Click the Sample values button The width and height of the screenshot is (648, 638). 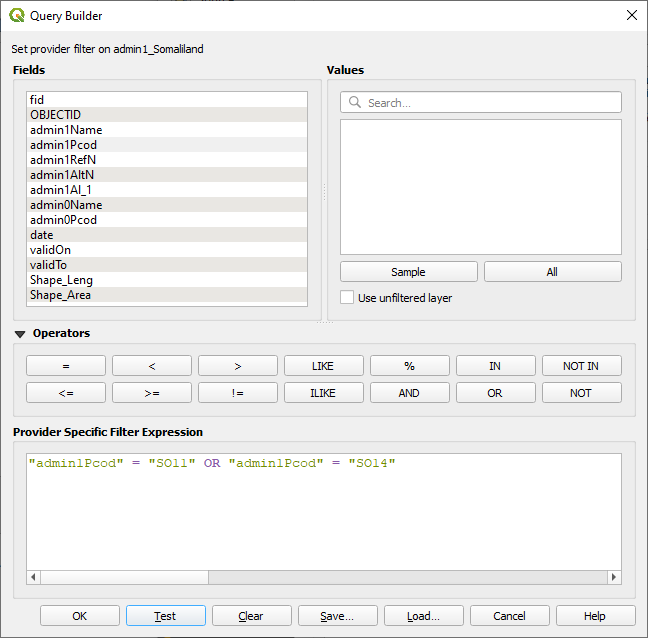[408, 272]
